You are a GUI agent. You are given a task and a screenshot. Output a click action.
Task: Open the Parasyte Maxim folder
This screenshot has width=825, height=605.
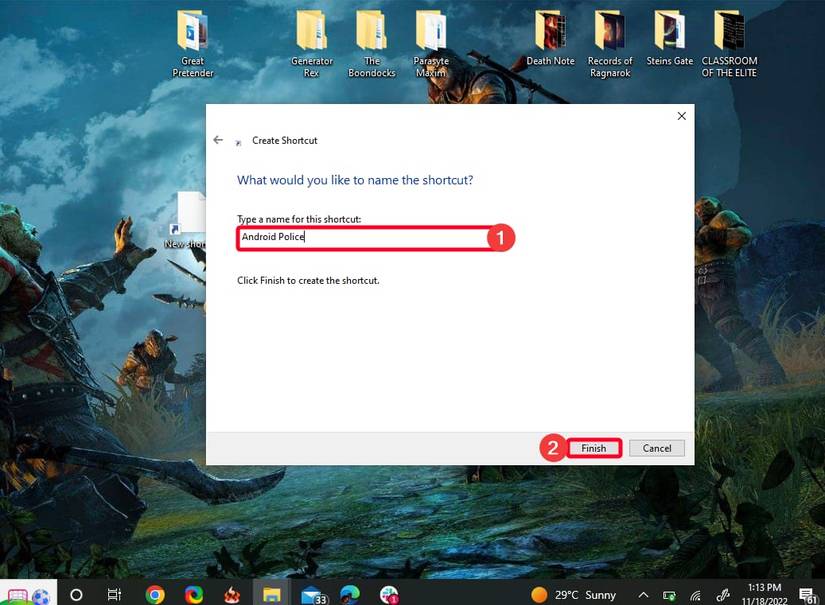point(431,30)
